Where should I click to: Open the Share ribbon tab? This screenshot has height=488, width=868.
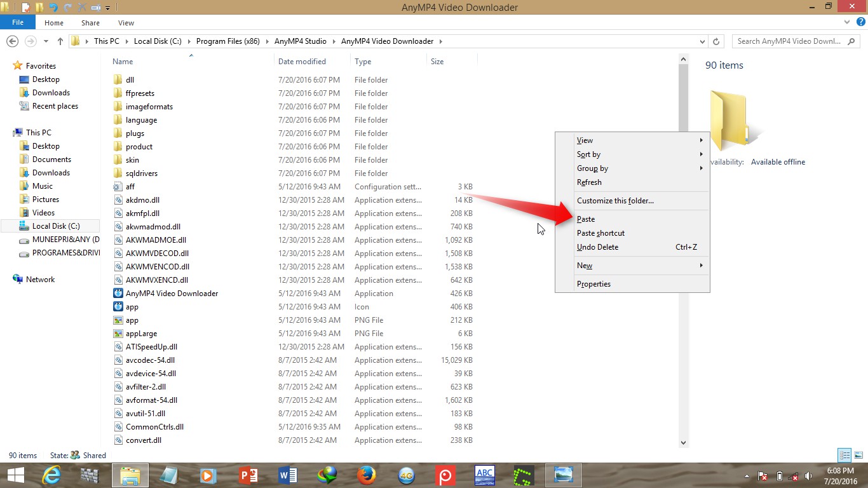pyautogui.click(x=90, y=23)
